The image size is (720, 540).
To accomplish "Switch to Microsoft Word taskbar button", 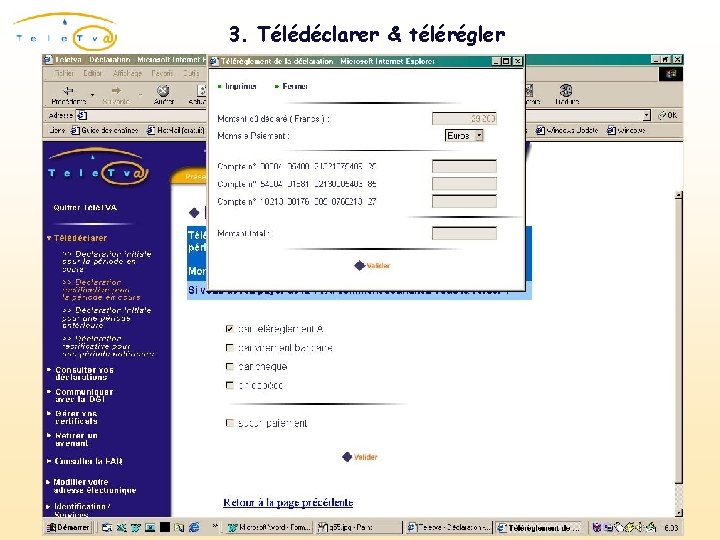I will (270, 528).
